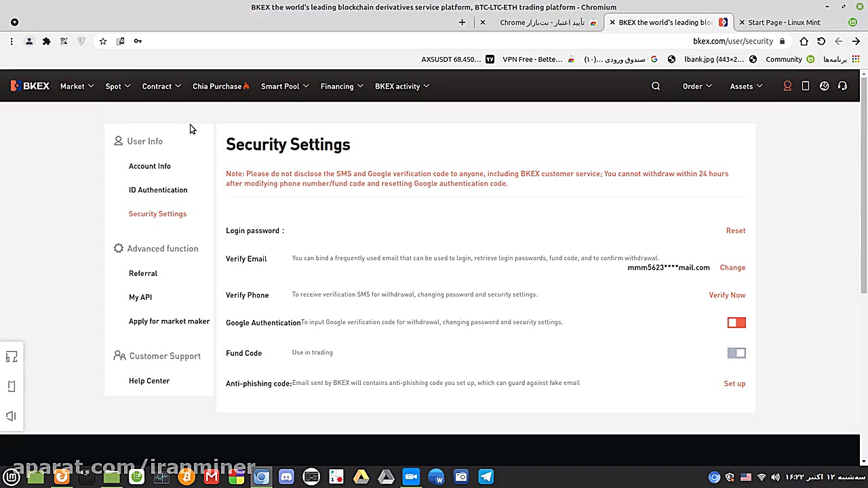The width and height of the screenshot is (868, 488).
Task: Open Telegram from the taskbar
Action: [x=486, y=477]
